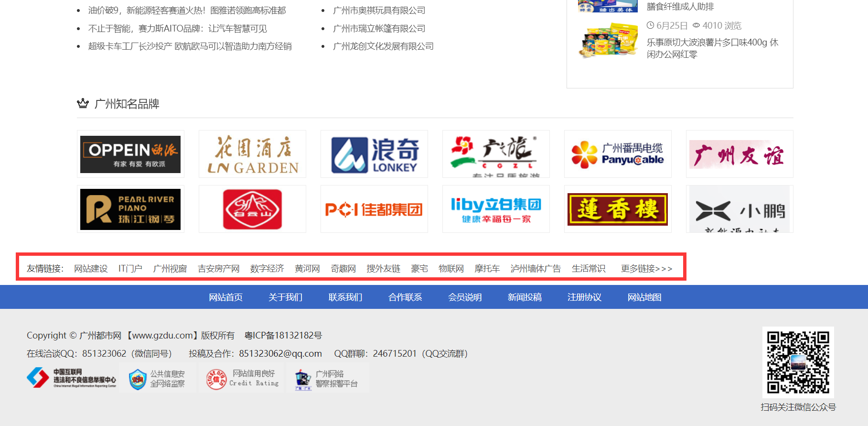This screenshot has height=426, width=868.
Task: Click the 更多链接>>> link
Action: pos(646,269)
